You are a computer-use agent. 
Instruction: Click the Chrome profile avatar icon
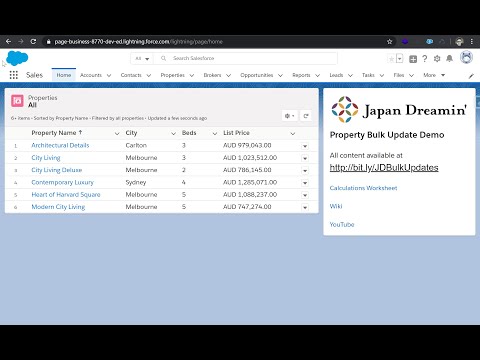pyautogui.click(x=459, y=42)
